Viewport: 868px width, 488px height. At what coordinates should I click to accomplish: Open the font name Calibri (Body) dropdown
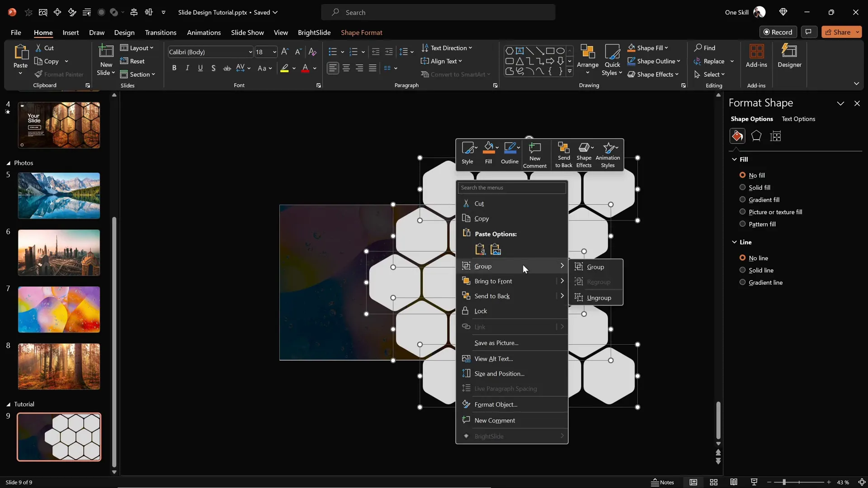point(250,52)
